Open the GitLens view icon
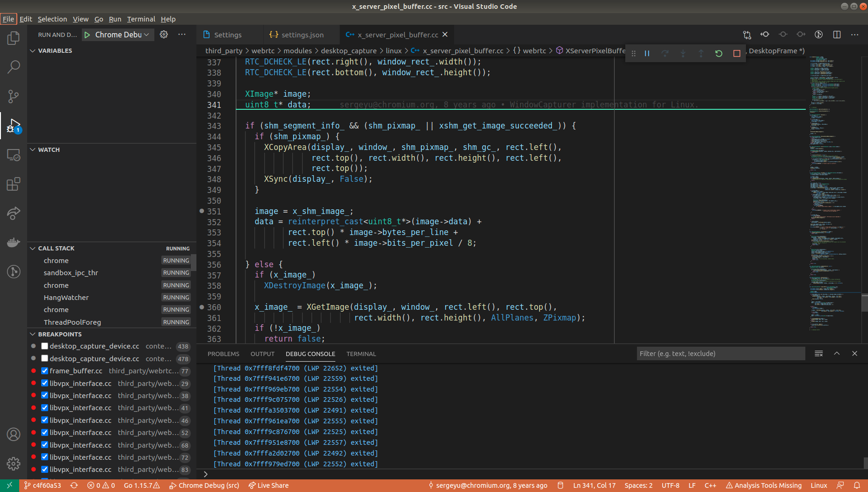This screenshot has width=868, height=492. coord(14,271)
